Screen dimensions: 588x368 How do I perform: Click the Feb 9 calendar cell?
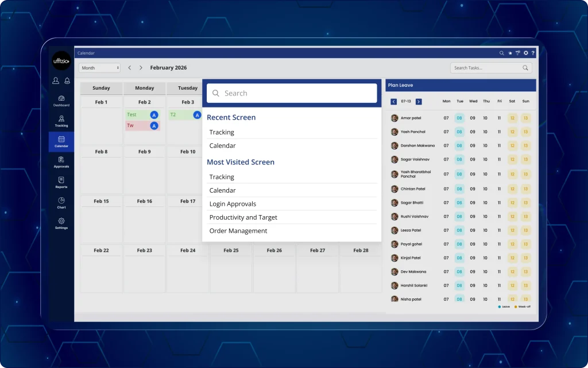click(x=144, y=170)
